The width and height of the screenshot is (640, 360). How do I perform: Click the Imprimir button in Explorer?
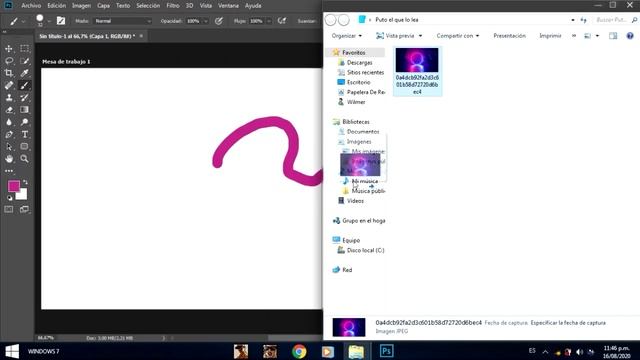point(550,36)
